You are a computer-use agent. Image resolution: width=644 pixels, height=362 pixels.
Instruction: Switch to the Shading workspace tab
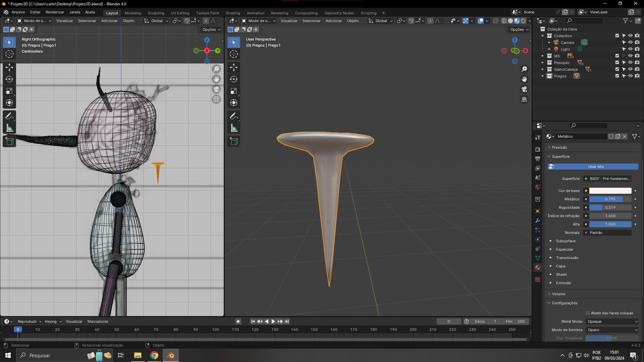pos(232,13)
